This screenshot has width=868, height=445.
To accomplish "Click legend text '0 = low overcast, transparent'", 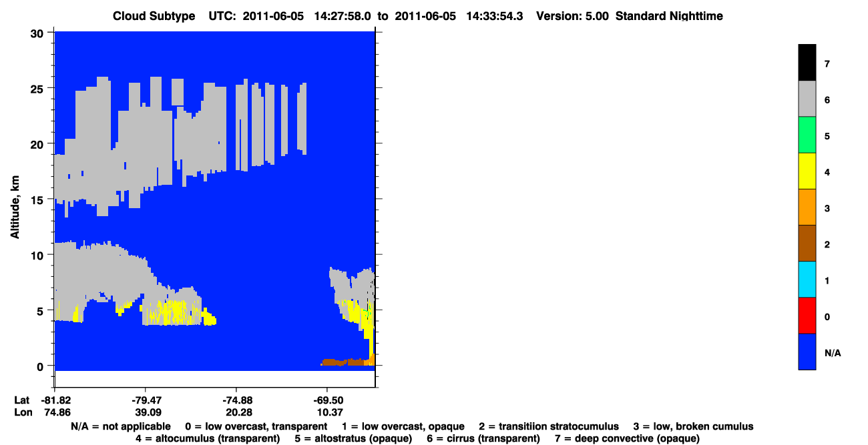I will click(255, 426).
